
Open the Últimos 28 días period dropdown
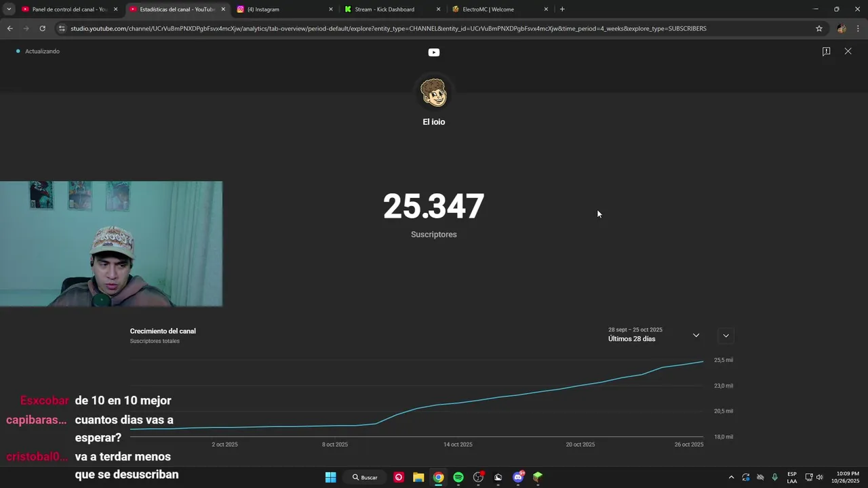pos(654,335)
